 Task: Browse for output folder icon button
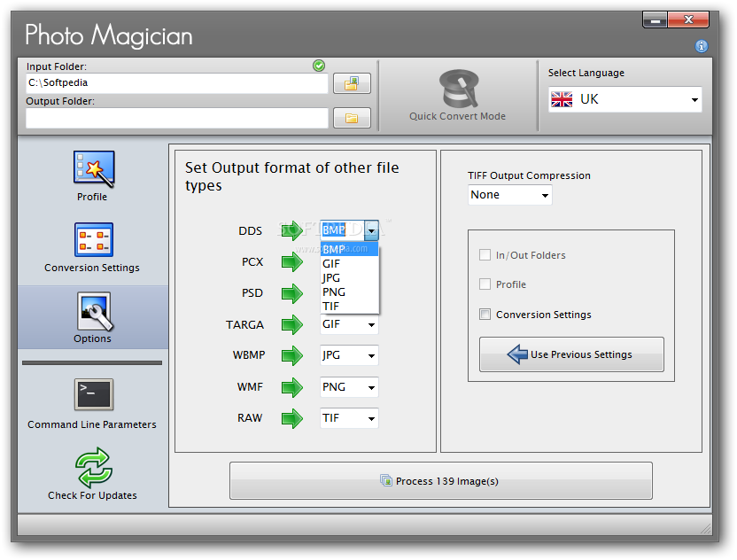pyautogui.click(x=352, y=118)
